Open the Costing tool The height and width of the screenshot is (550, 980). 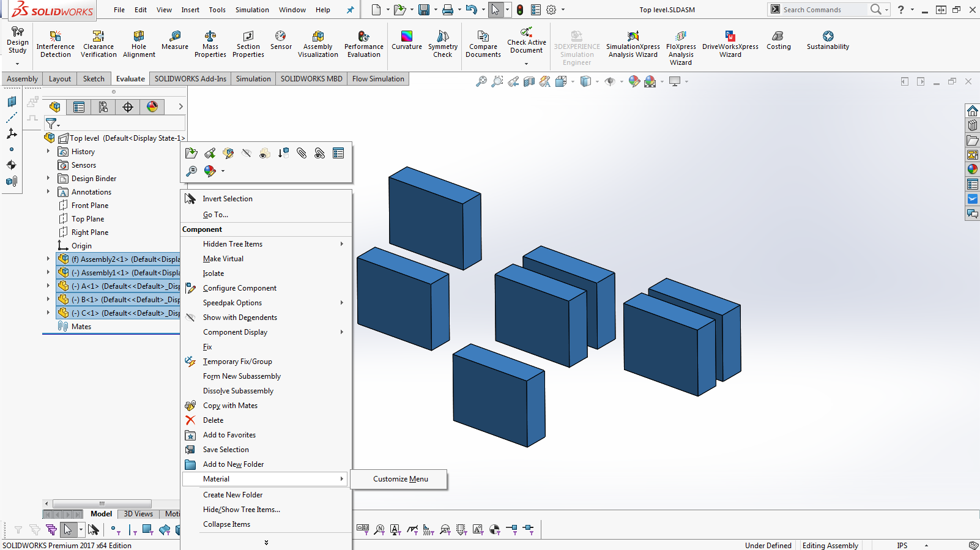point(778,40)
